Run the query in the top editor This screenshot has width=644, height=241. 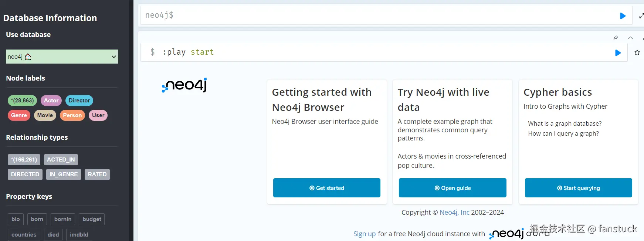click(623, 16)
